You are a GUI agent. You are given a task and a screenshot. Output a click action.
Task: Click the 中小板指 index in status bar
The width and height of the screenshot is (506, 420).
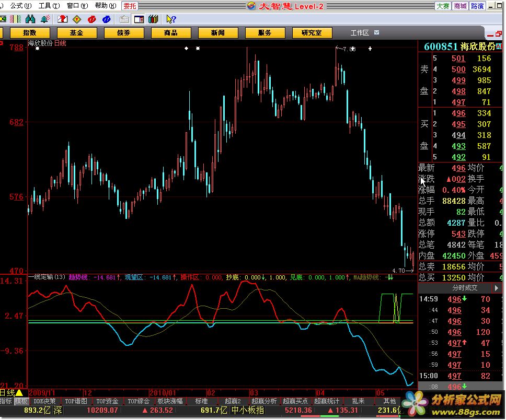tap(248, 410)
